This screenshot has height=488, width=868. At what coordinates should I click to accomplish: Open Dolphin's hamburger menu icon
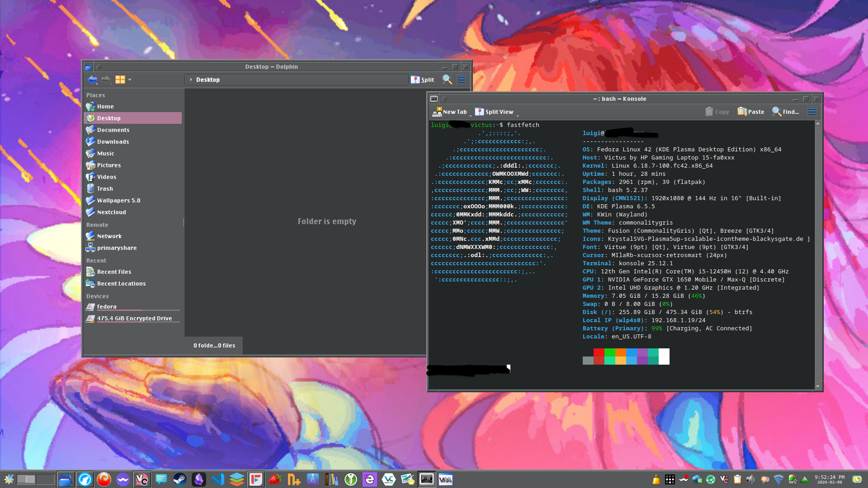point(462,80)
